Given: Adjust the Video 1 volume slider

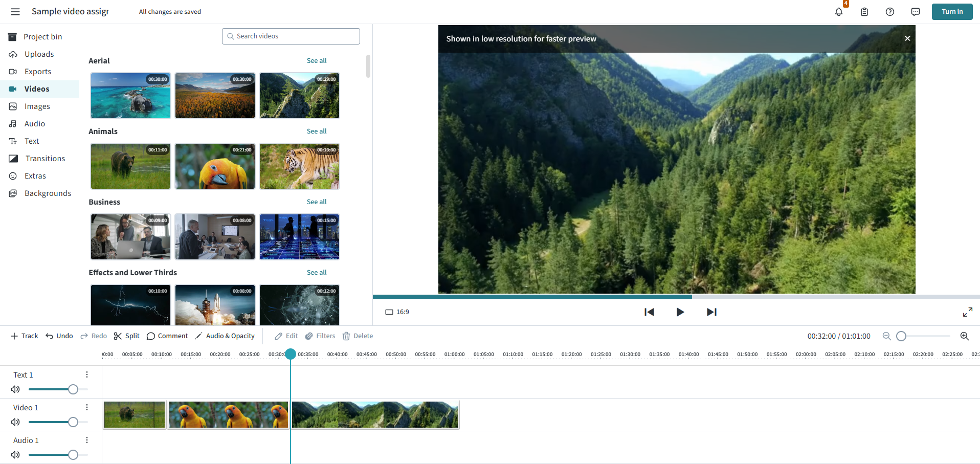Looking at the screenshot, I should [73, 422].
